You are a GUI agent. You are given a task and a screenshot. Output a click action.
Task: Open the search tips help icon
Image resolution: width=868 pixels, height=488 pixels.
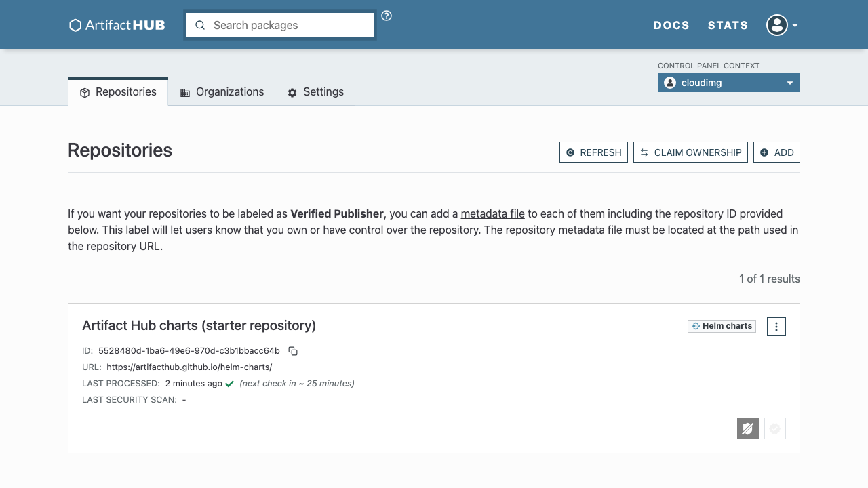387,16
